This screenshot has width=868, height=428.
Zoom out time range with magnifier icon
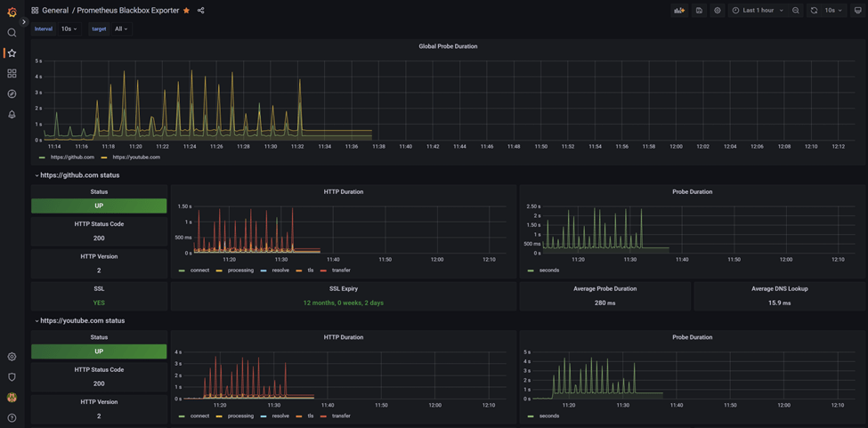click(796, 11)
